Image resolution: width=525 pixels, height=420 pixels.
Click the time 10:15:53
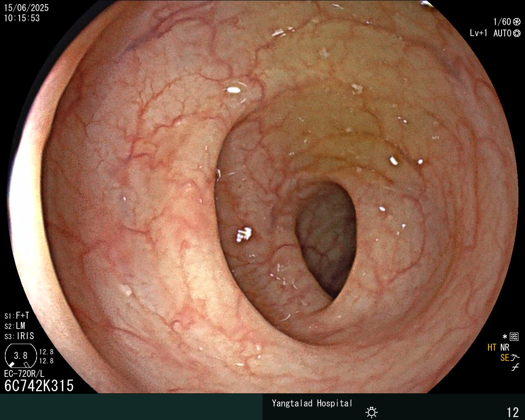[22, 18]
